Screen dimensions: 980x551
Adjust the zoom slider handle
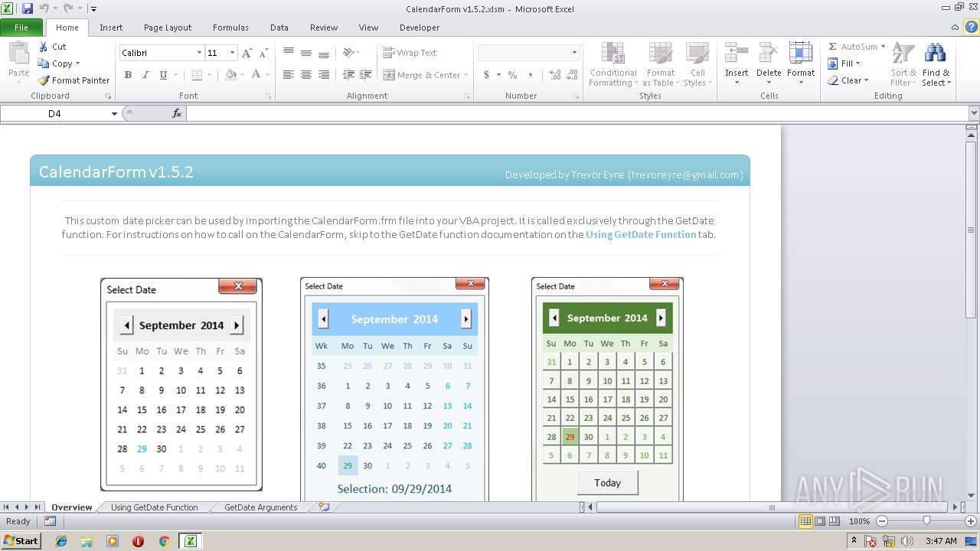(x=926, y=521)
